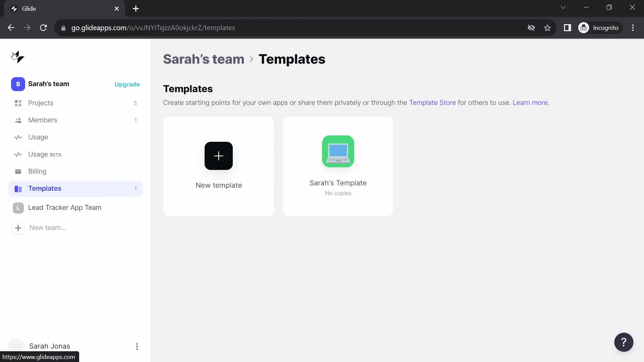Select the Projects icon in sidebar
This screenshot has height=362, width=644.
(18, 103)
